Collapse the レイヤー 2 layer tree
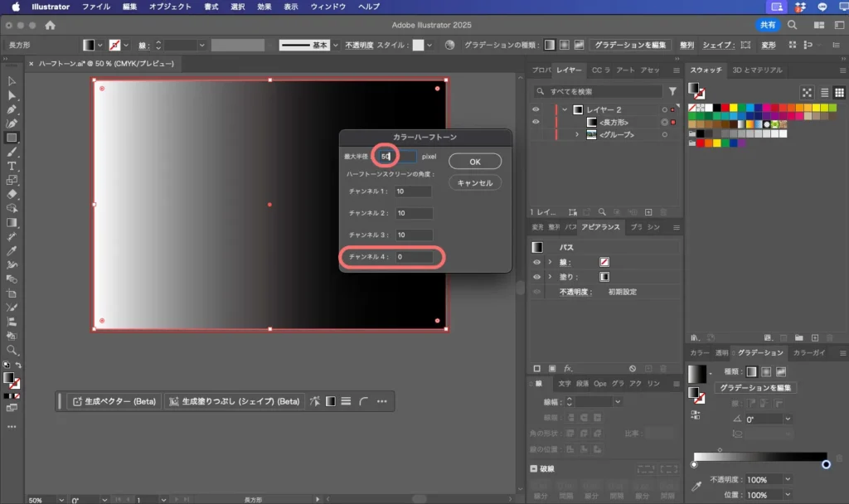Screen dimensions: 849x504 pos(565,109)
